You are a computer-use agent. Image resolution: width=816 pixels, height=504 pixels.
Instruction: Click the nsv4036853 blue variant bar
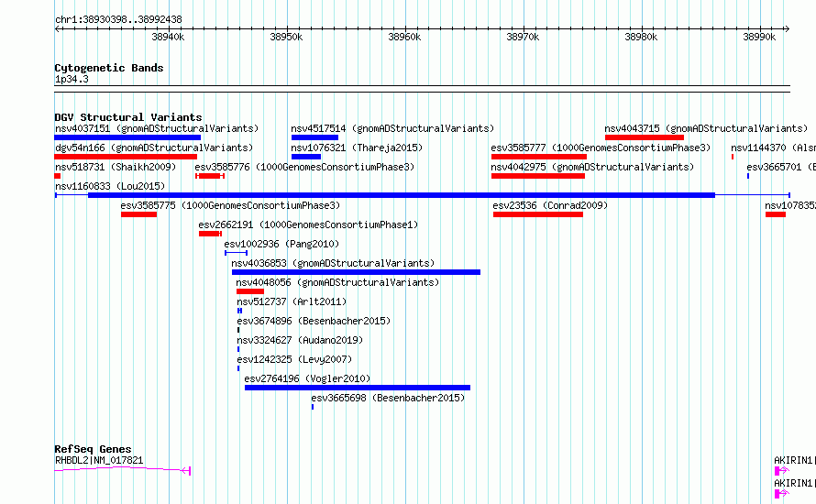pyautogui.click(x=356, y=272)
